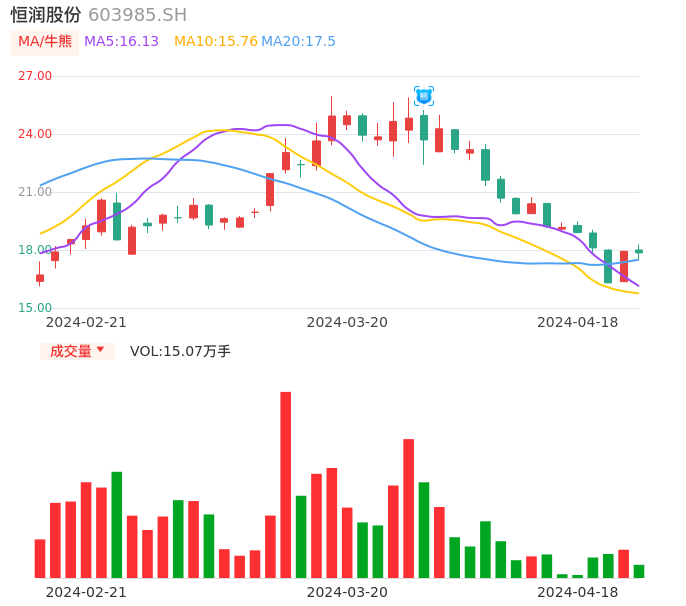
Task: Click the final candlestick on the price chart
Action: (x=639, y=251)
